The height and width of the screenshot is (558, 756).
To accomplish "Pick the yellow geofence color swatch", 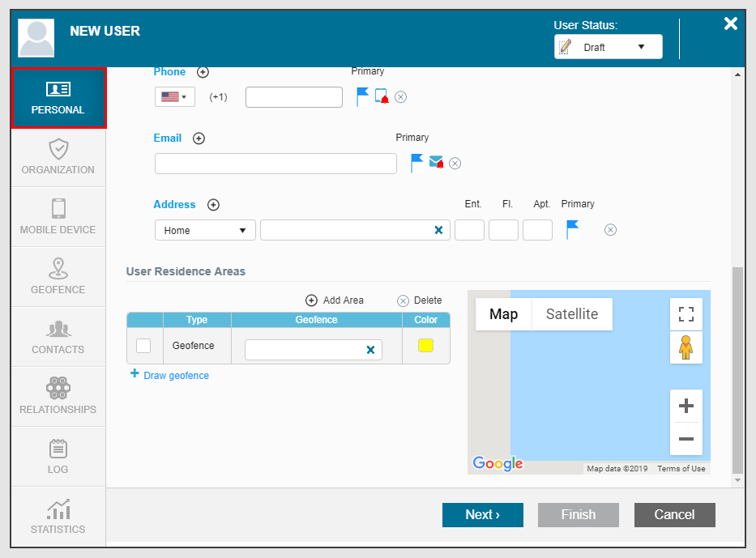I will pos(425,346).
